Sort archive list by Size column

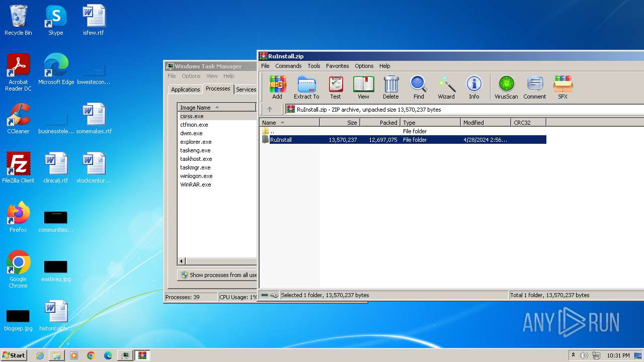pyautogui.click(x=340, y=123)
